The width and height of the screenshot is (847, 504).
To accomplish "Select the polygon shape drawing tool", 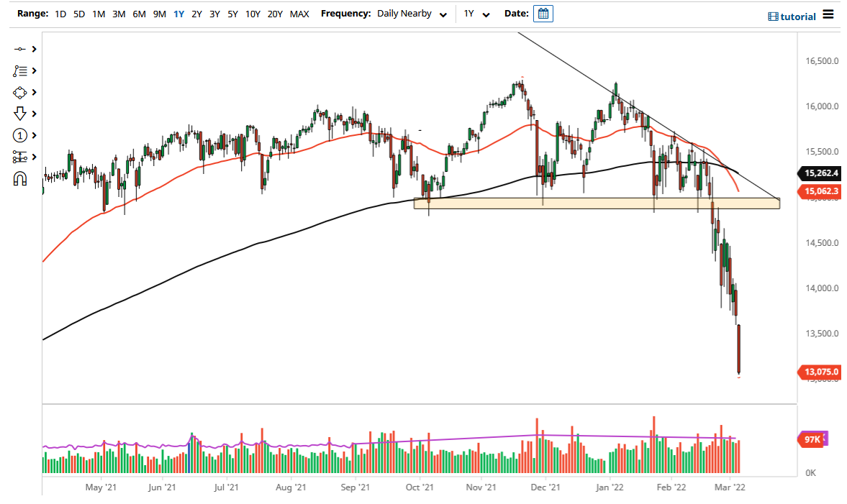I will click(20, 92).
